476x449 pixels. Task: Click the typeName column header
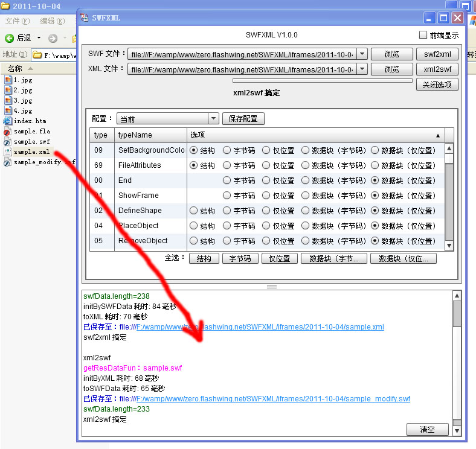tap(150, 135)
